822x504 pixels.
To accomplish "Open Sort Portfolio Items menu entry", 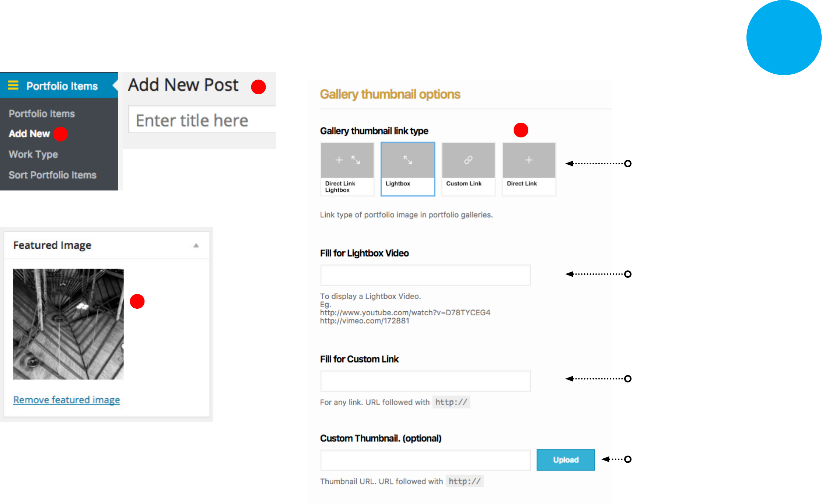I will coord(52,175).
